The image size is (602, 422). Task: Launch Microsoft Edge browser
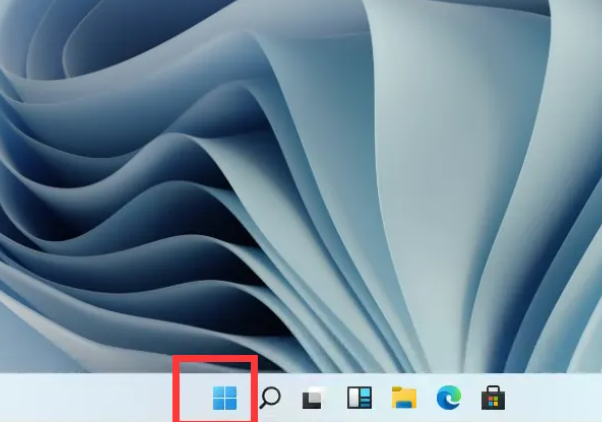[x=449, y=397]
